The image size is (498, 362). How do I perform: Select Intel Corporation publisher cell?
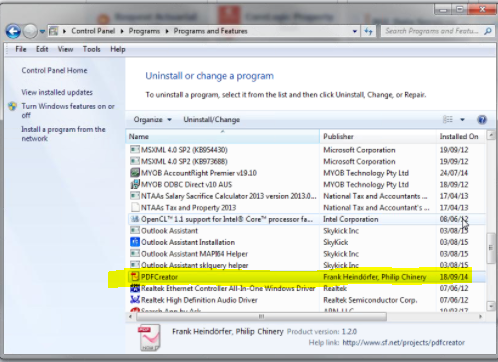(351, 219)
